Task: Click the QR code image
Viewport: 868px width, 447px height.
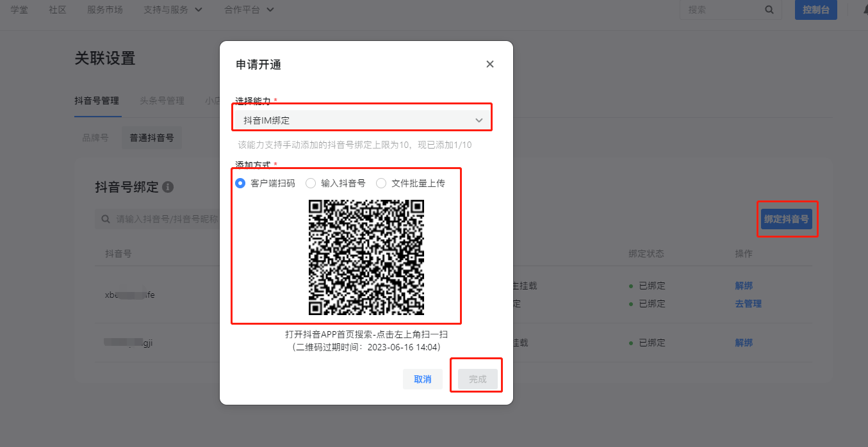Action: click(366, 257)
